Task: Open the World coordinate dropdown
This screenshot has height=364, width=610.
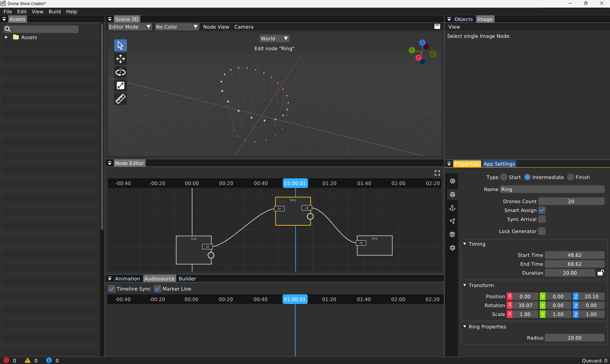Action: point(274,38)
